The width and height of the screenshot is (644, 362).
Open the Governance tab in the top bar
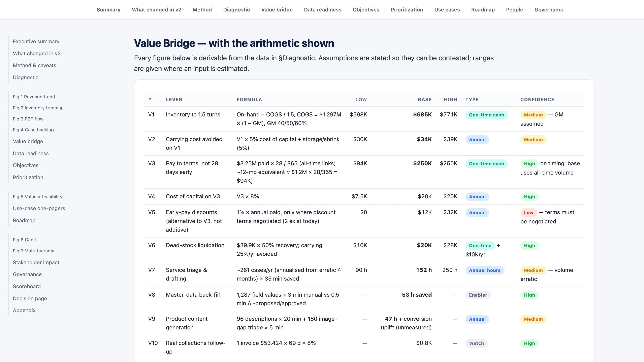[x=549, y=9]
